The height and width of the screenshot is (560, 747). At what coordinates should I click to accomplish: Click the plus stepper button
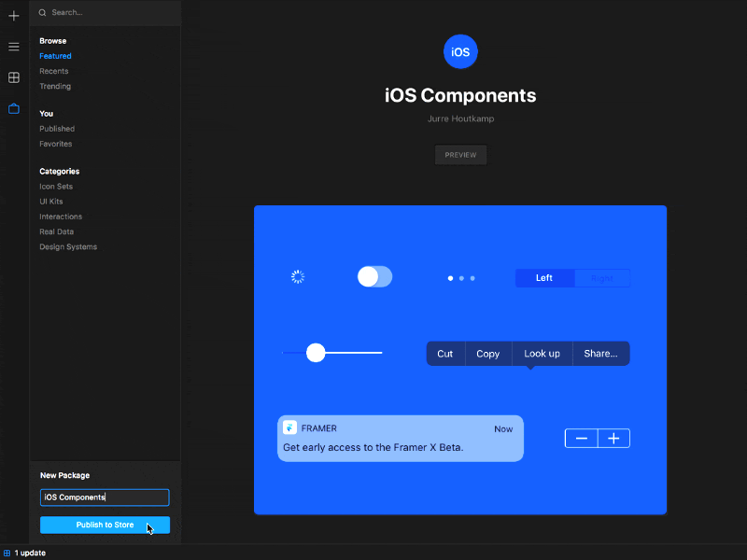[x=613, y=438]
